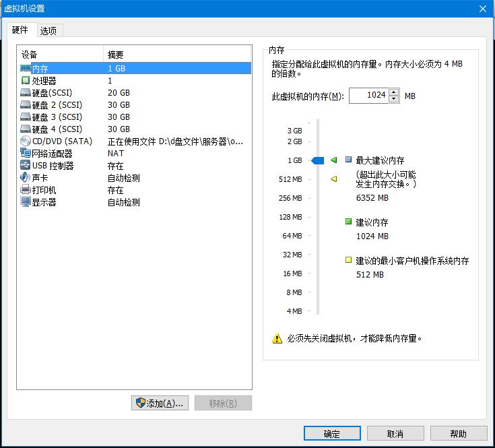This screenshot has height=448, width=495.
Task: Click the 添加(A)... button
Action: (160, 403)
